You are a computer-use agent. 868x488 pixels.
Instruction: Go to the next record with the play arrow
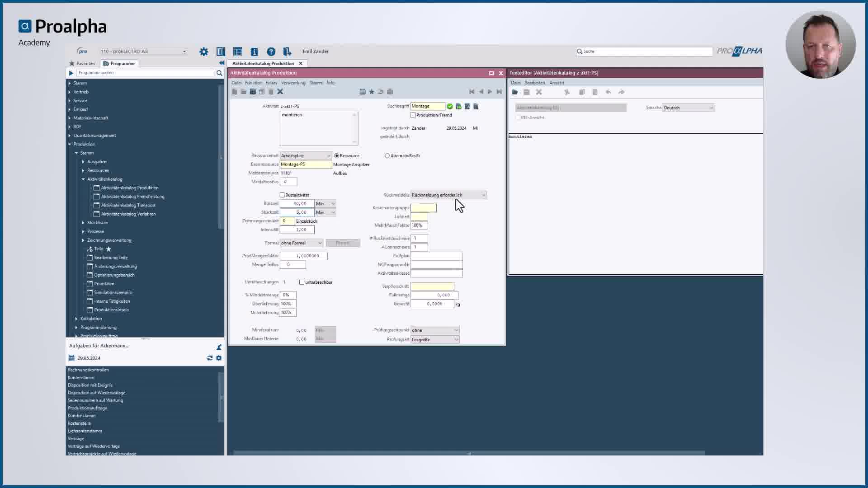(x=490, y=92)
